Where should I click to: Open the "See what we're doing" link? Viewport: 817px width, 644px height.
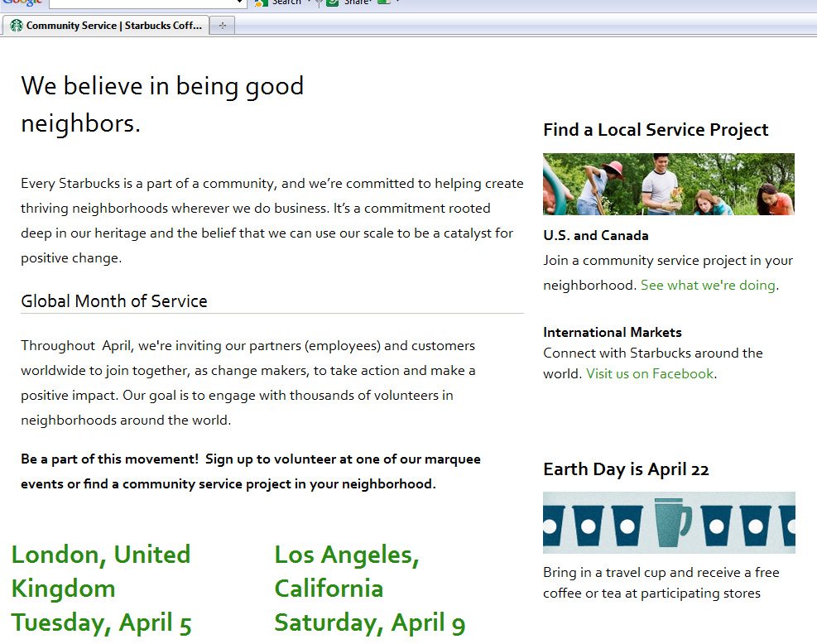click(x=708, y=285)
